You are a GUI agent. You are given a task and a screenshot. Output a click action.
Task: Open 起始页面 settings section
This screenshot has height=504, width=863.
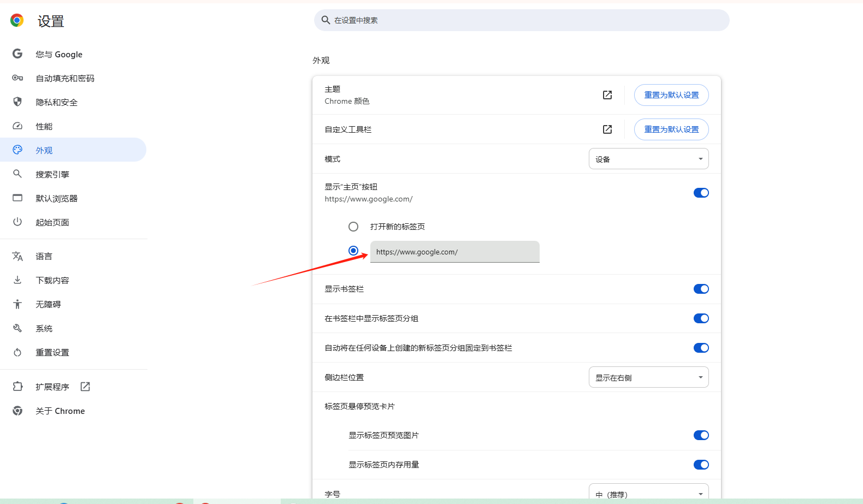[73, 222]
